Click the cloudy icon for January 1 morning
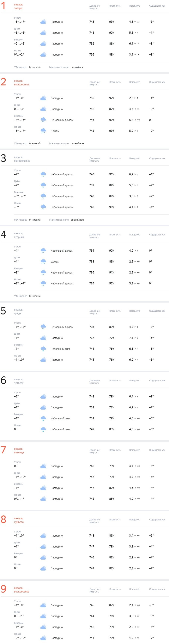This screenshot has width=169, height=644. (43, 22)
